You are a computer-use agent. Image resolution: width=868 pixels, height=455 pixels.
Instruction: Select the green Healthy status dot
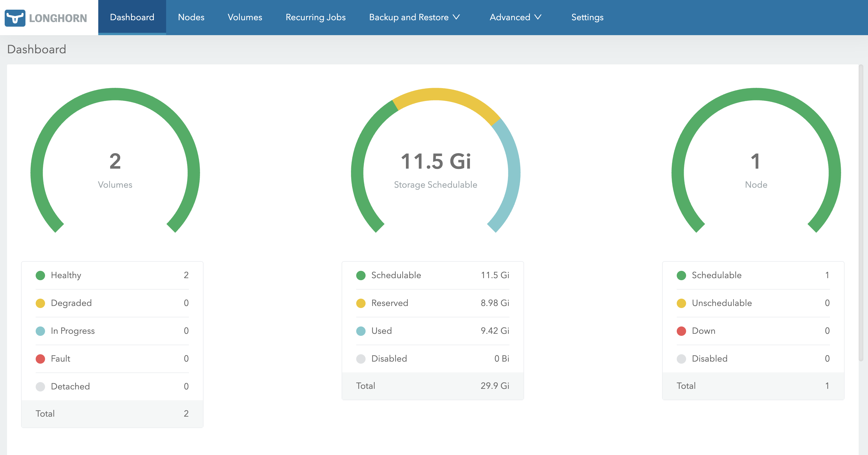coord(40,275)
